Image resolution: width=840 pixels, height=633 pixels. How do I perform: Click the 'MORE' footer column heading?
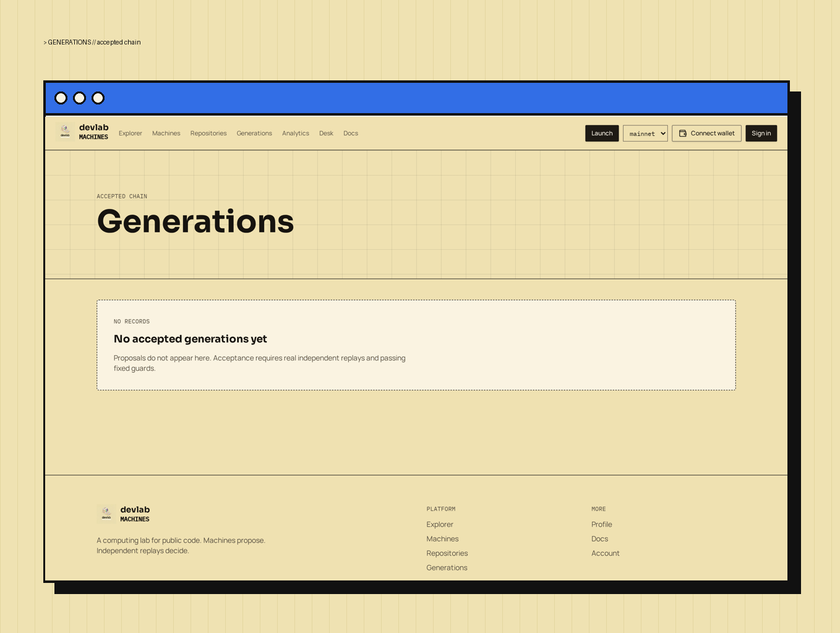[x=599, y=509]
